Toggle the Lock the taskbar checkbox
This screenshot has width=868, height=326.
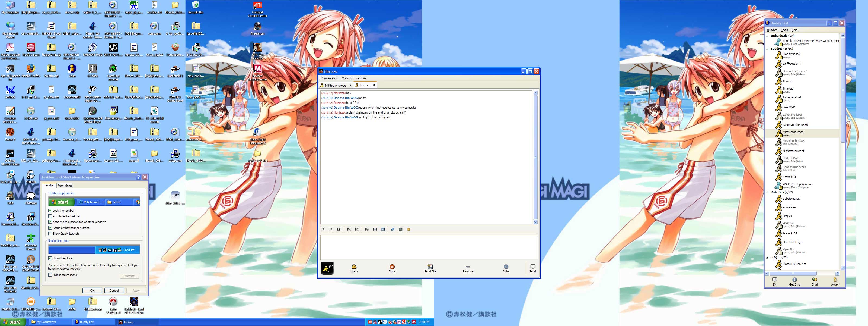50,210
